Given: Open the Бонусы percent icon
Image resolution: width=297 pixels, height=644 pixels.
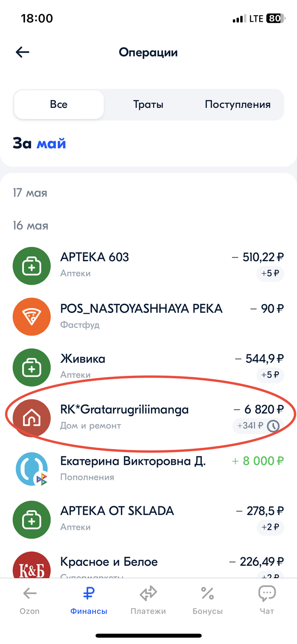Looking at the screenshot, I should 207,593.
